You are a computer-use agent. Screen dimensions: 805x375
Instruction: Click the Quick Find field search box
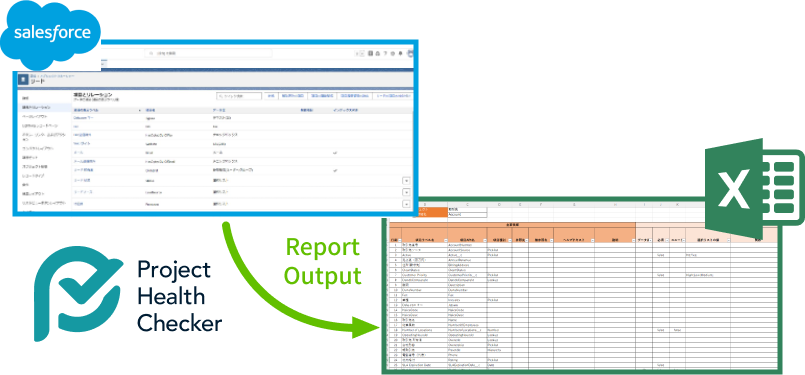pyautogui.click(x=238, y=96)
